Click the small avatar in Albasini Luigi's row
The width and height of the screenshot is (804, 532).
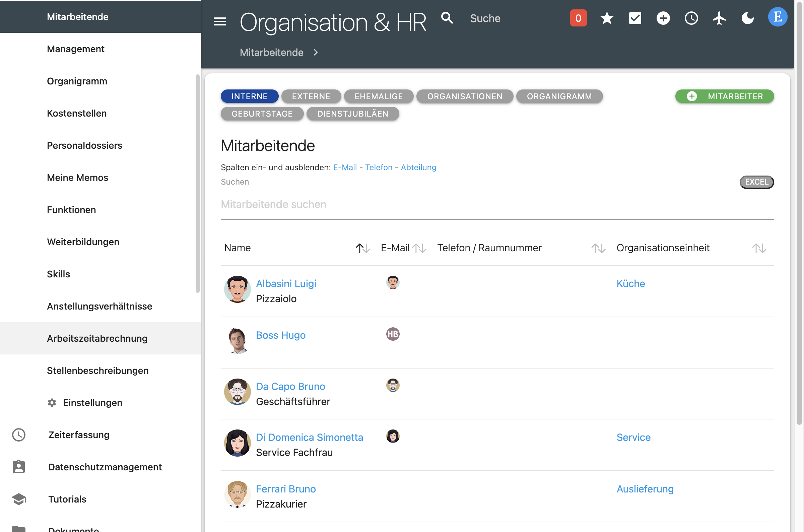point(393,282)
